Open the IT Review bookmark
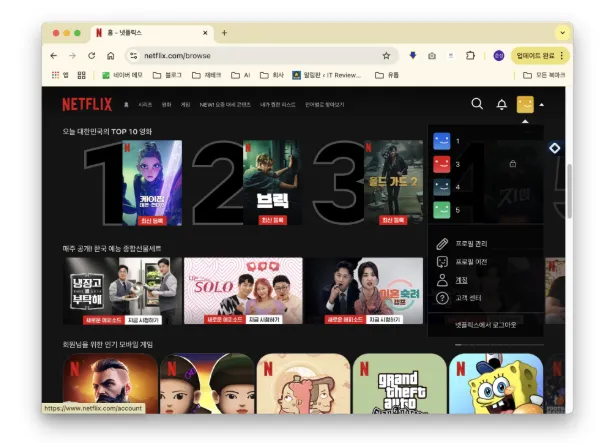 [327, 75]
